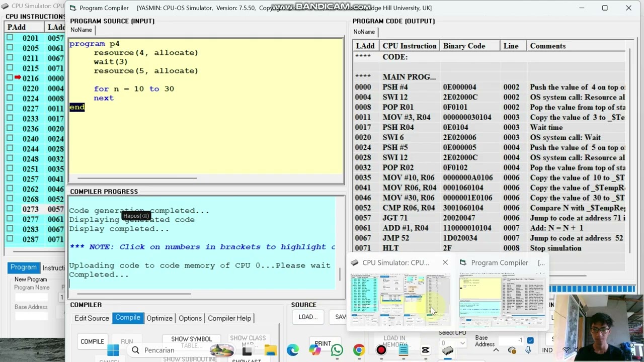Image resolution: width=644 pixels, height=362 pixels.
Task: Show hidden system tray icons chevron
Action: pos(496,350)
